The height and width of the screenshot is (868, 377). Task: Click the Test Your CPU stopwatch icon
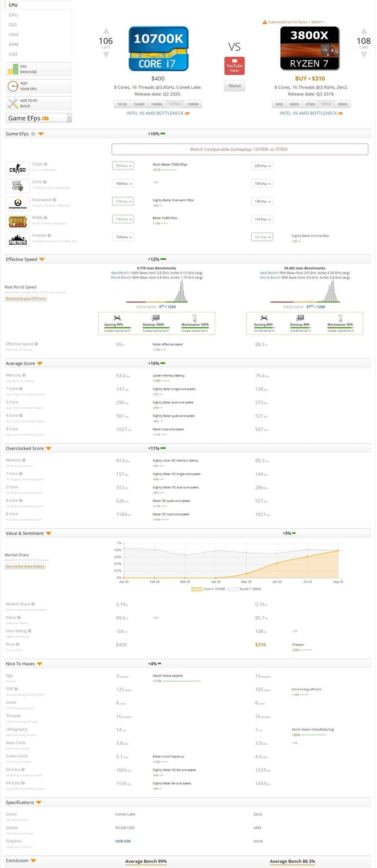13,86
